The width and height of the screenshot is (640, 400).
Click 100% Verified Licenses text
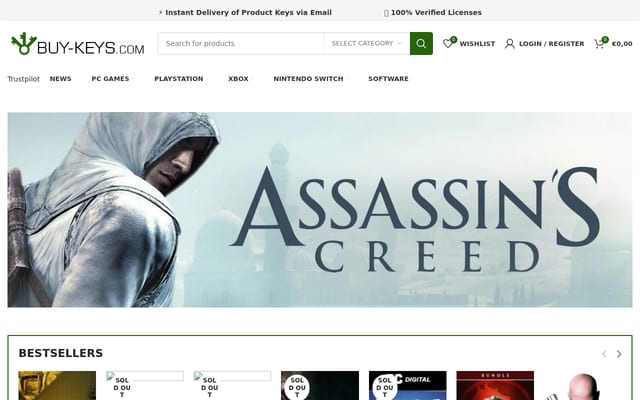[436, 13]
